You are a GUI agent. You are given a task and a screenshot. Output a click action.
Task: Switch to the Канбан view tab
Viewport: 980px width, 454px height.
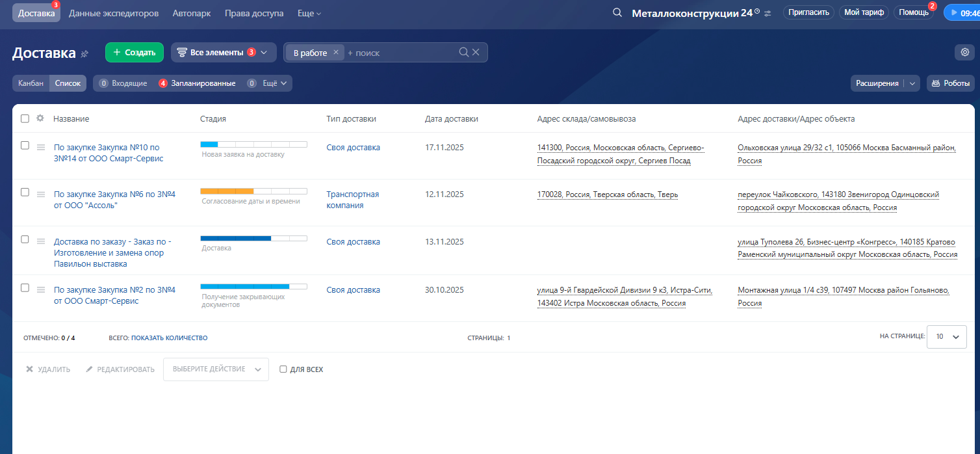[31, 83]
